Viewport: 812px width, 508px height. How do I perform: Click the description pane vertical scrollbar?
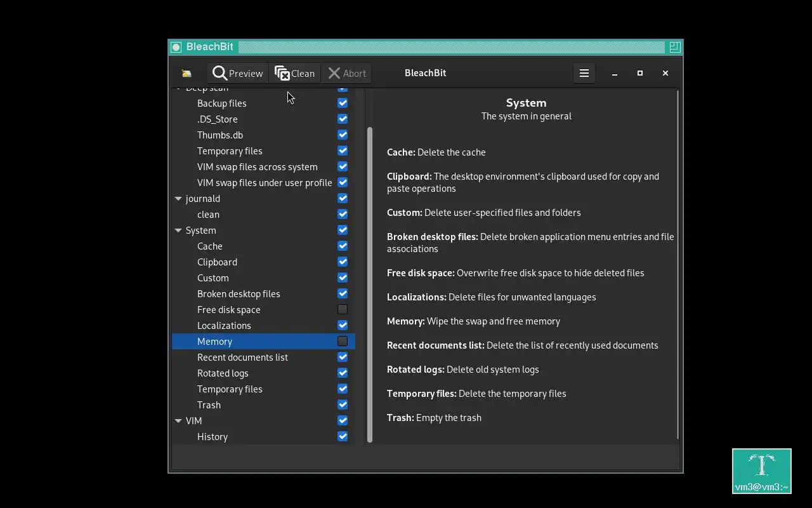click(x=678, y=264)
